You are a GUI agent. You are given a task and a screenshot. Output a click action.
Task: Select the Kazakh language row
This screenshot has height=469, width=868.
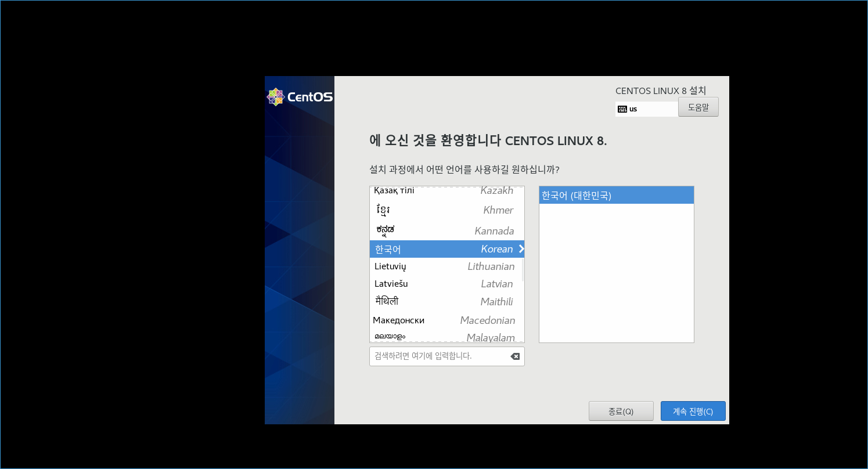click(447, 192)
